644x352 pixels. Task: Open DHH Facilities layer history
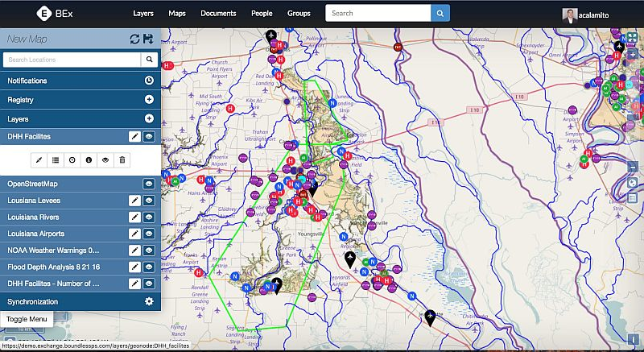coord(72,160)
